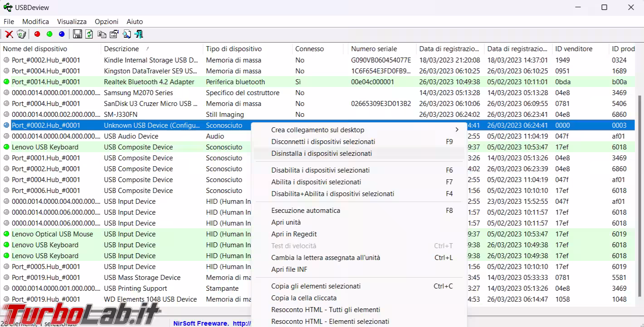
Task: Select the Realtek Bluetooth 4.2 Adapter row
Action: tap(149, 82)
